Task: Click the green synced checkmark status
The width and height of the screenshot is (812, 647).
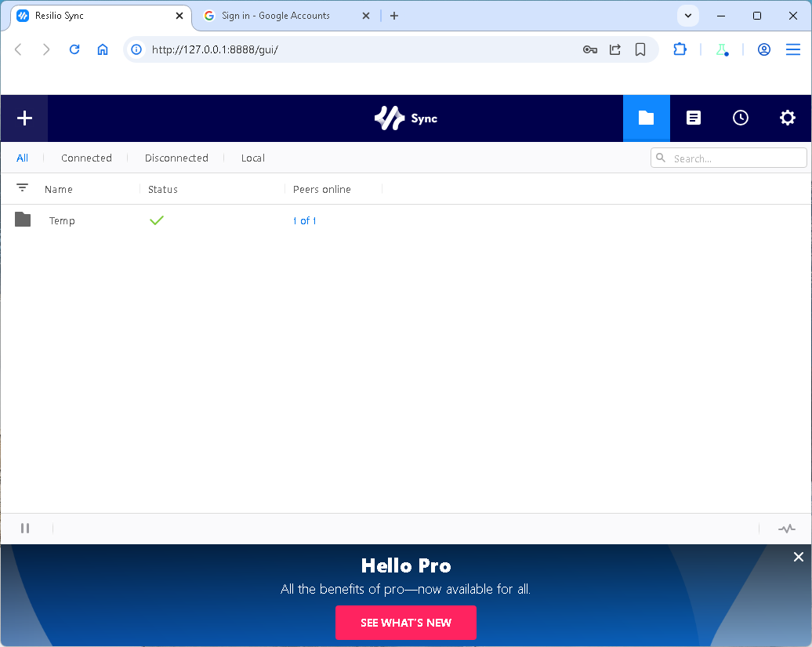Action: (x=157, y=220)
